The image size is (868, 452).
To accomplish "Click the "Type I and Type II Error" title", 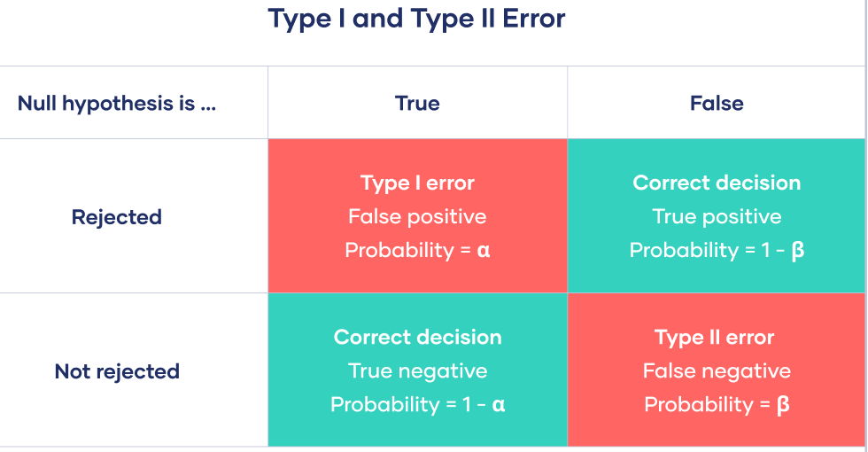I will (416, 19).
